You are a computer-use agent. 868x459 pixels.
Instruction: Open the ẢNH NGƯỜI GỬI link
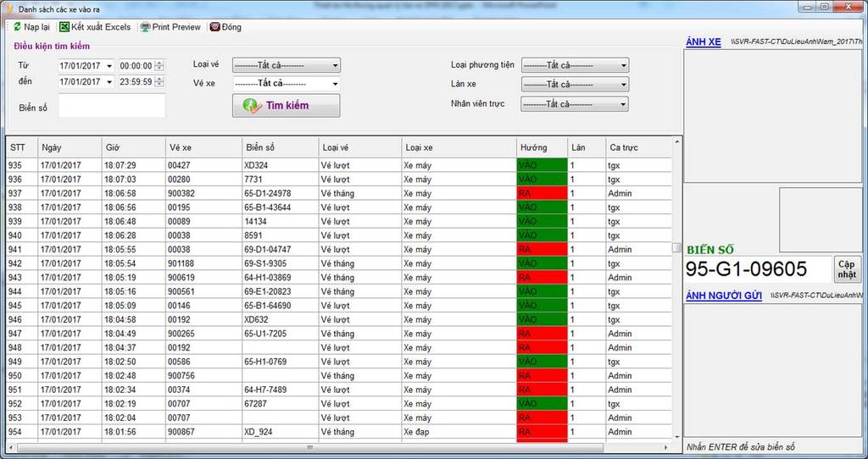(723, 296)
